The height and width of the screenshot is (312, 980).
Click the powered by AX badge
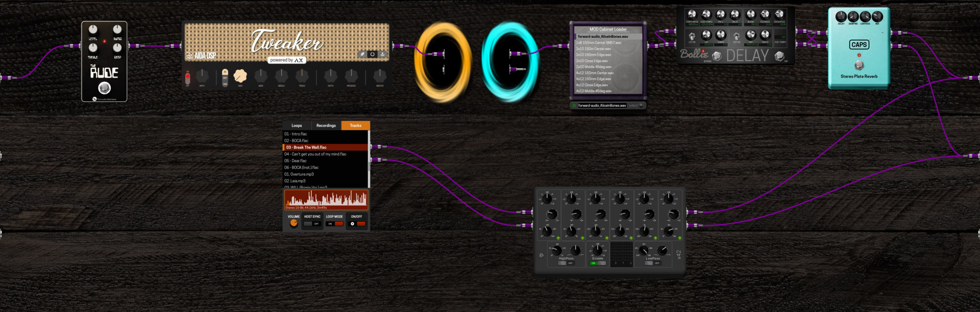[x=287, y=60]
